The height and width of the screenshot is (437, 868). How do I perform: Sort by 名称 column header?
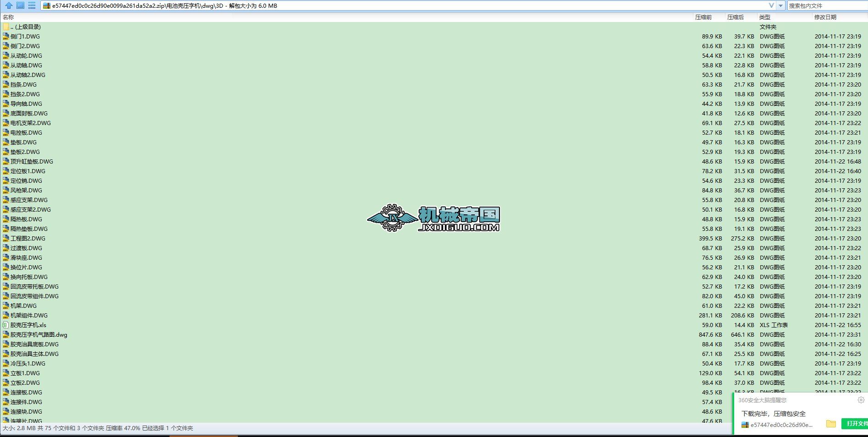pyautogui.click(x=8, y=17)
